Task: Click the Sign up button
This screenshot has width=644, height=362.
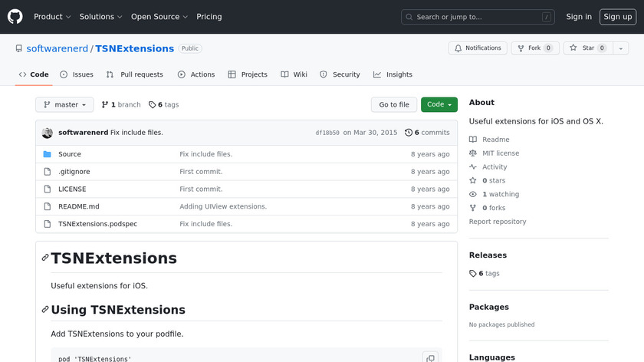Action: [616, 17]
